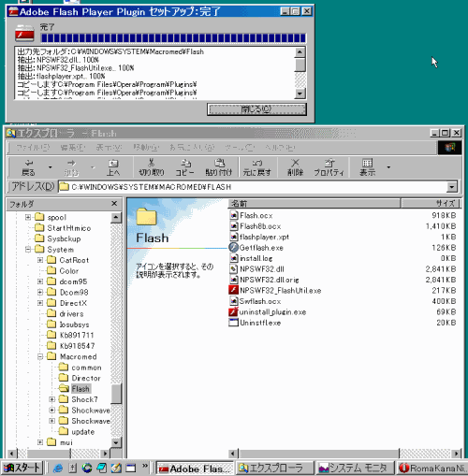Click the completed installation progress bar

[173, 38]
